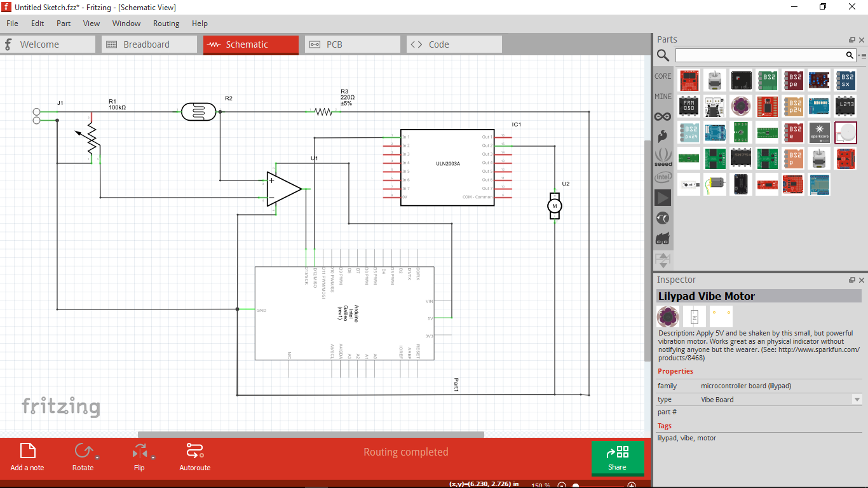
Task: Select the motor U2 symbol
Action: (x=555, y=206)
